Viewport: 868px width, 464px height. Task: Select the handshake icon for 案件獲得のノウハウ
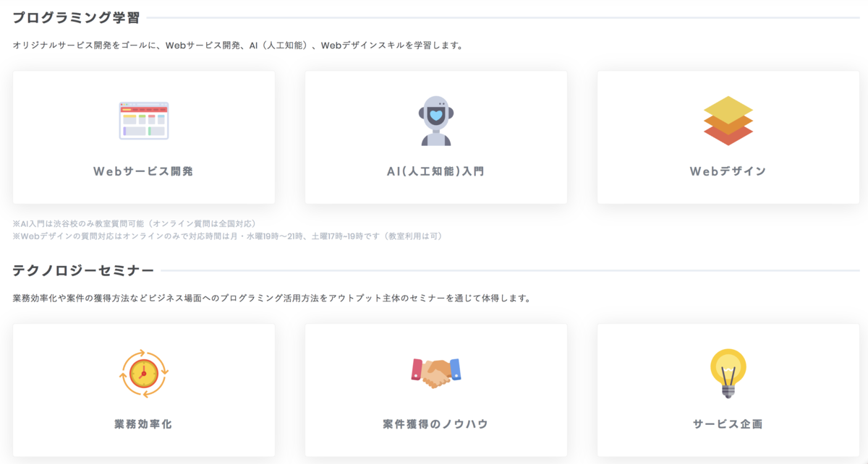coord(436,370)
